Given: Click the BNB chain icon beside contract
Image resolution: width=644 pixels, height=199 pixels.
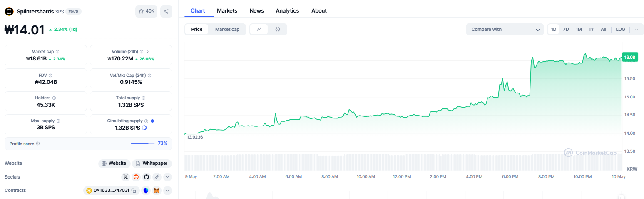Looking at the screenshot, I should pyautogui.click(x=89, y=191).
